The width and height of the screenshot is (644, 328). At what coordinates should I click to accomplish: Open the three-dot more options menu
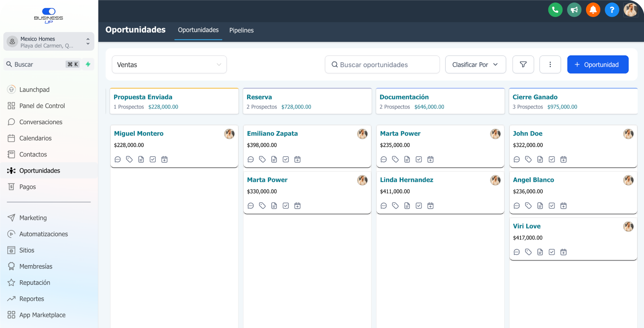pyautogui.click(x=550, y=64)
